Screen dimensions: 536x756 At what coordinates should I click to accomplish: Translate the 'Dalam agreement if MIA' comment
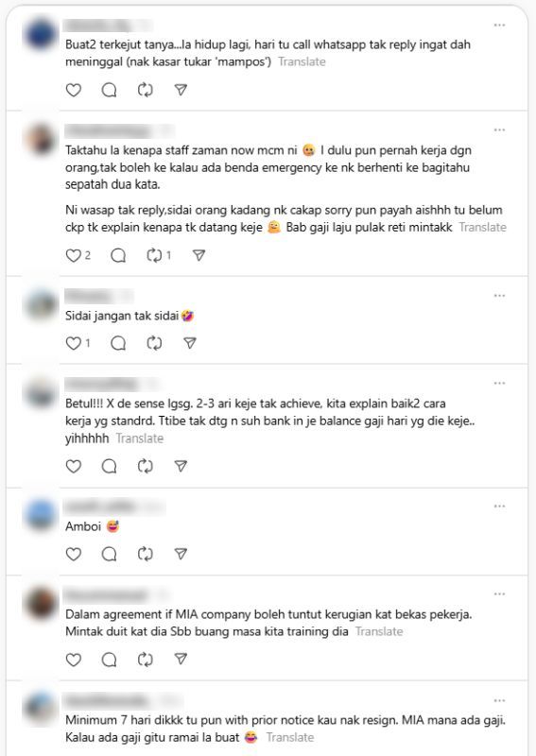pyautogui.click(x=379, y=631)
